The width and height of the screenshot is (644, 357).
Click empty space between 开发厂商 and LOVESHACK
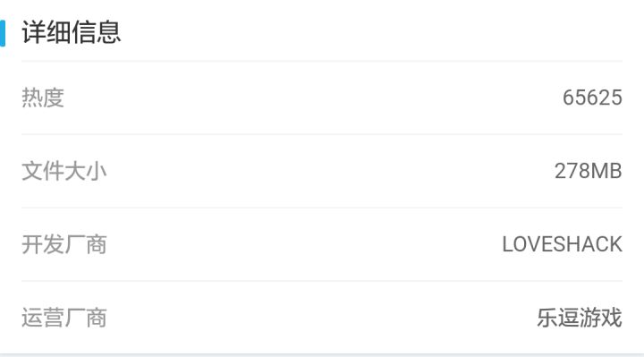[x=304, y=244]
